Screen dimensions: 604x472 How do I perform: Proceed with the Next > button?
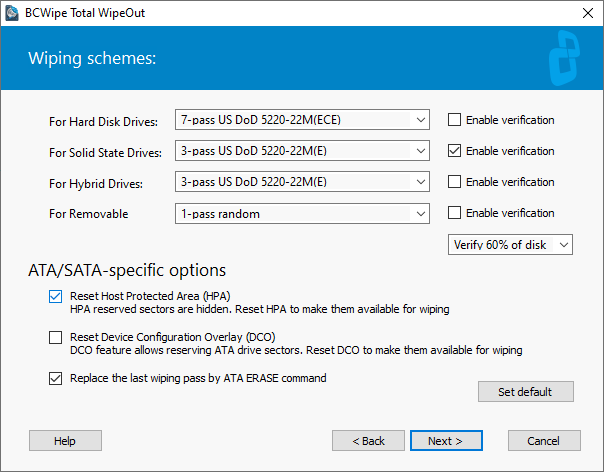[x=446, y=441]
